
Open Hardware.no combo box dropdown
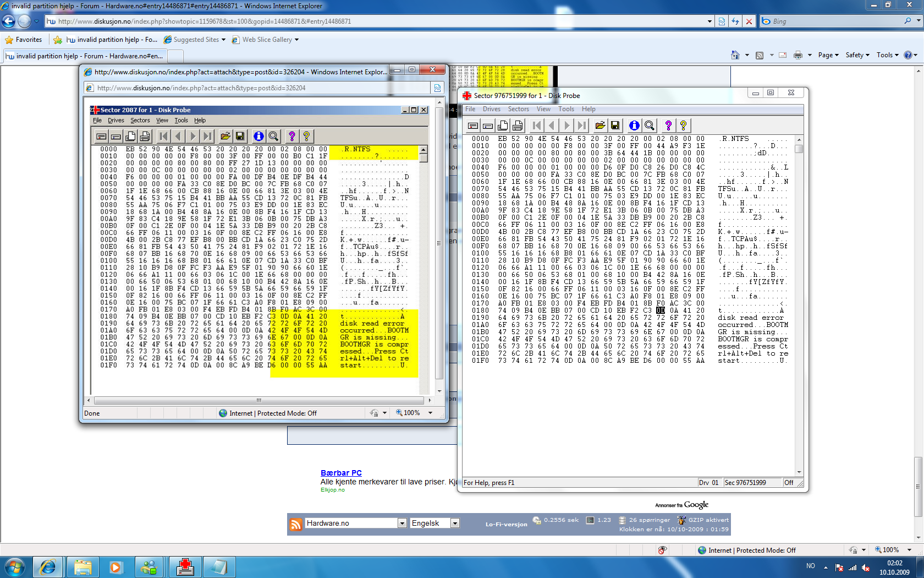[x=402, y=524]
